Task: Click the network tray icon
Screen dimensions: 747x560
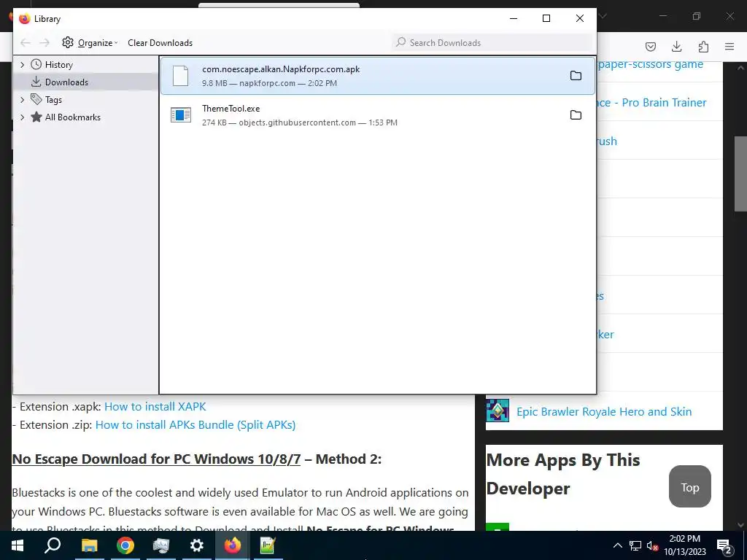Action: (635, 545)
